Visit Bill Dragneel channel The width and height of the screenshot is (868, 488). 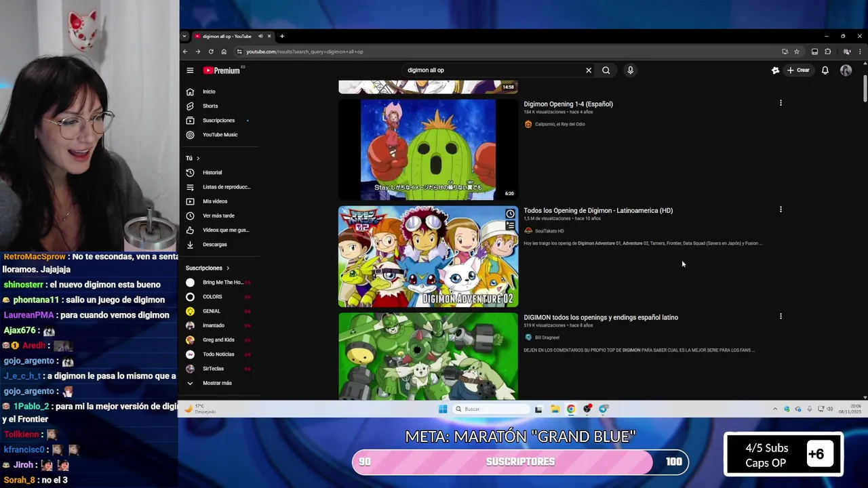click(x=547, y=338)
